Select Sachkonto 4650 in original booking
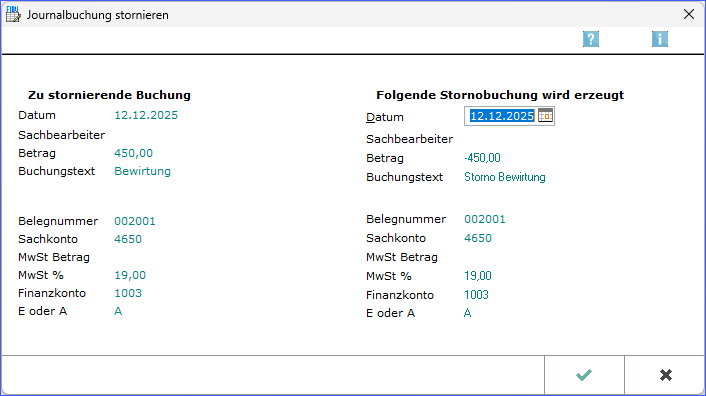 point(128,239)
